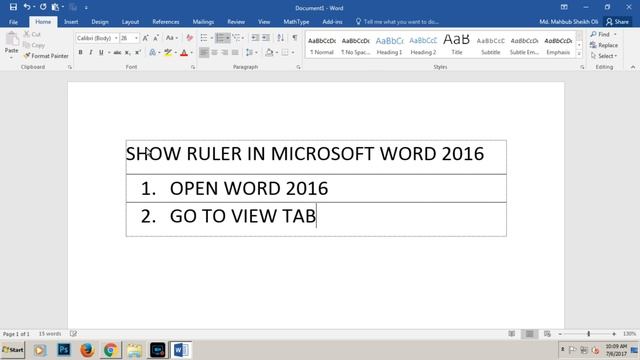The height and width of the screenshot is (360, 640).
Task: Apply superscript formatting
Action: coord(138,53)
